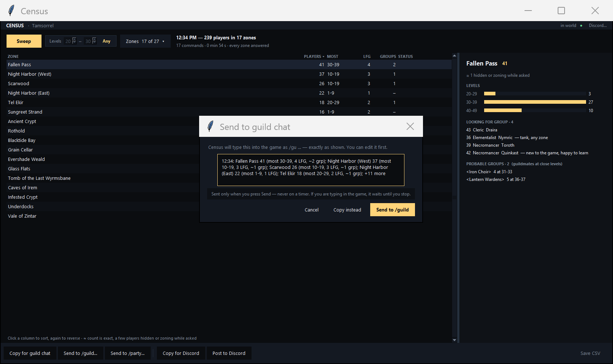Sort the table by PLAYERS column
613x364 pixels.
(x=314, y=56)
